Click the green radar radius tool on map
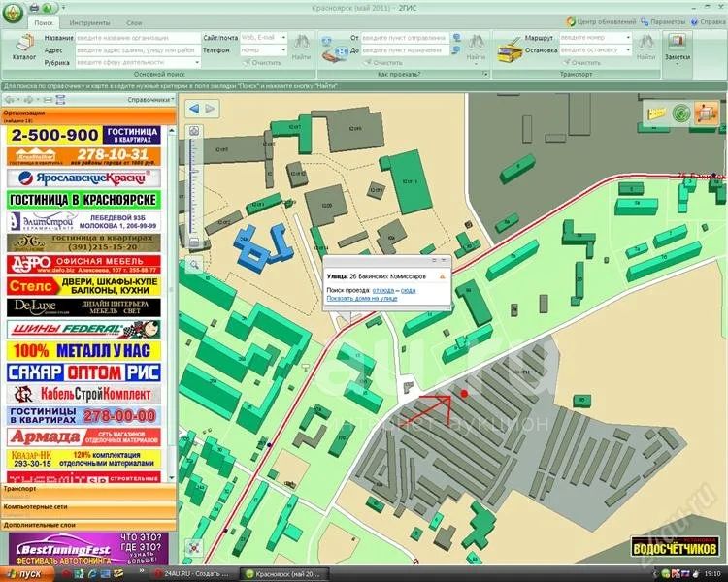 click(x=680, y=113)
